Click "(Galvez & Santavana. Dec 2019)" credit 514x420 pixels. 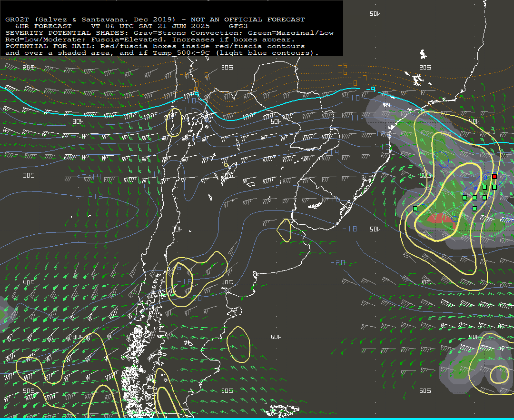pos(105,20)
